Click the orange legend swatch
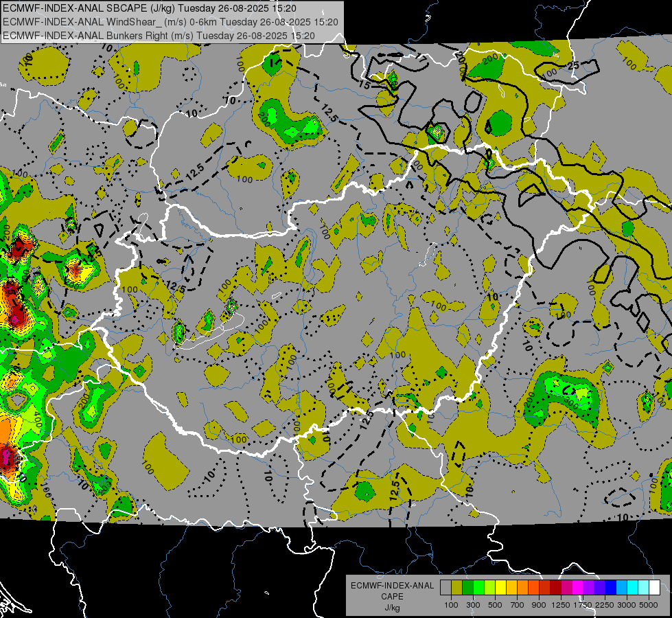 (x=522, y=588)
